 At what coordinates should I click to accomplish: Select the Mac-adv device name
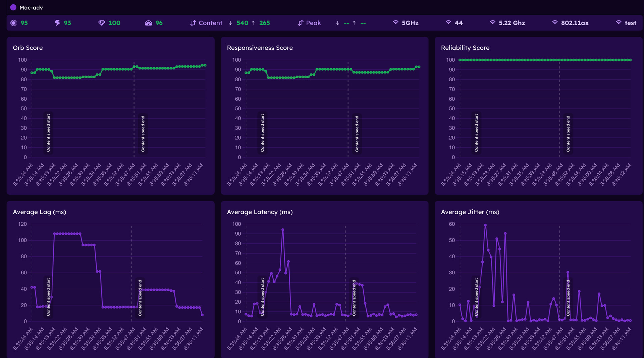[x=31, y=7]
